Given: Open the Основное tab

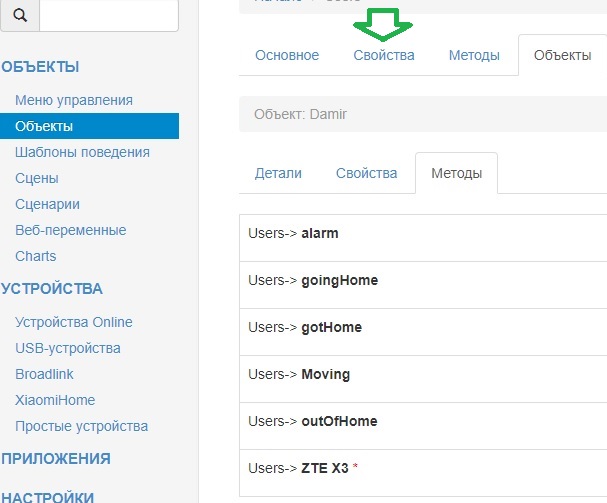Looking at the screenshot, I should pyautogui.click(x=287, y=56).
